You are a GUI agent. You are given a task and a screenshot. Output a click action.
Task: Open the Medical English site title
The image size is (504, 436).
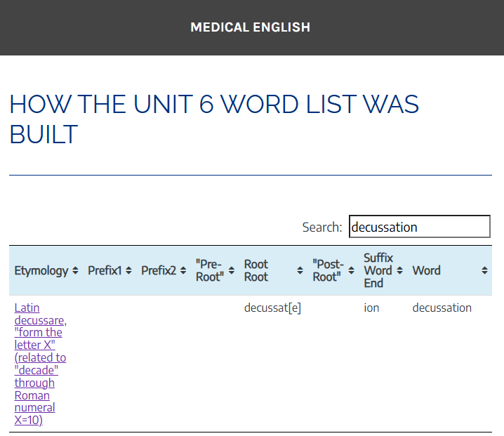251,27
